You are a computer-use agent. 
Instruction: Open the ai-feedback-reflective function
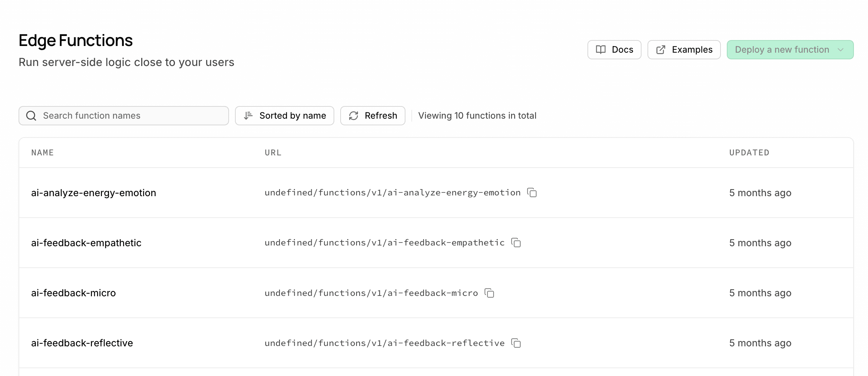[82, 343]
